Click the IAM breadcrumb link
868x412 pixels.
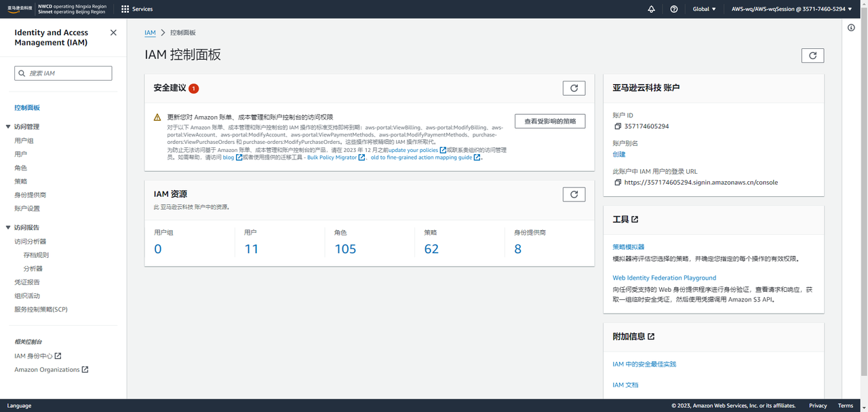pos(150,33)
